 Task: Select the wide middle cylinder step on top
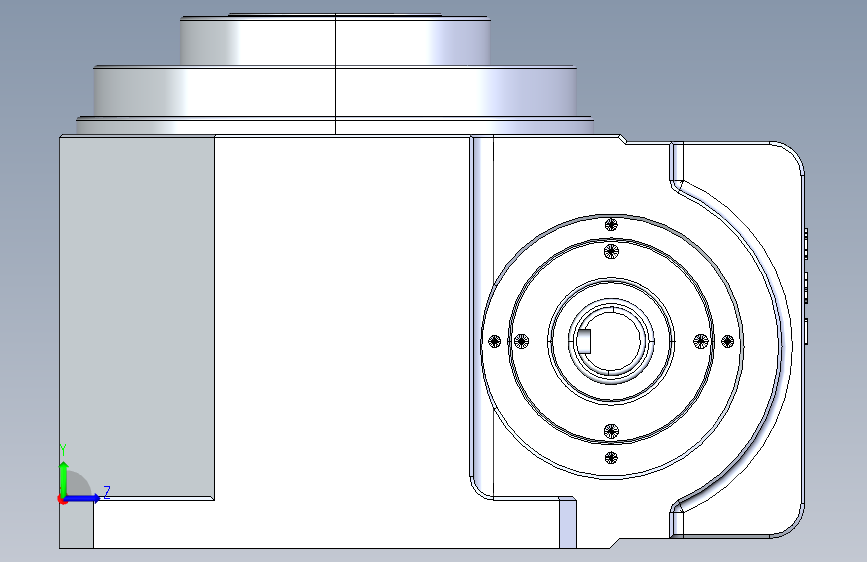coord(335,91)
